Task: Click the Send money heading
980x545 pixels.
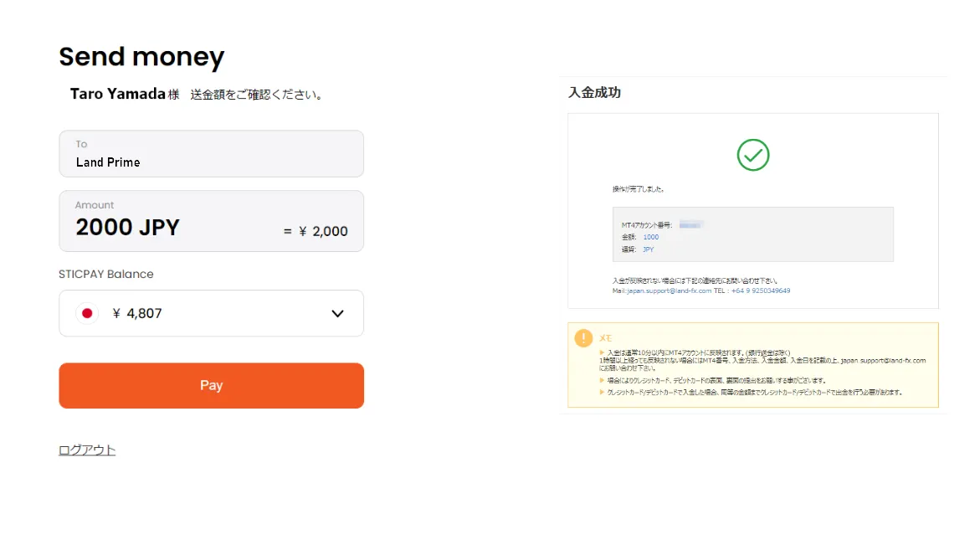Action: tap(141, 57)
